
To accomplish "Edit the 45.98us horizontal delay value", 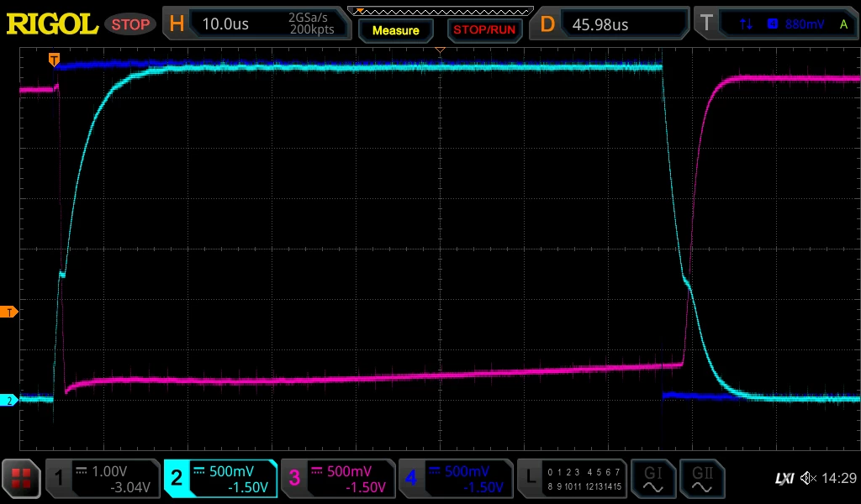I will (x=600, y=24).
